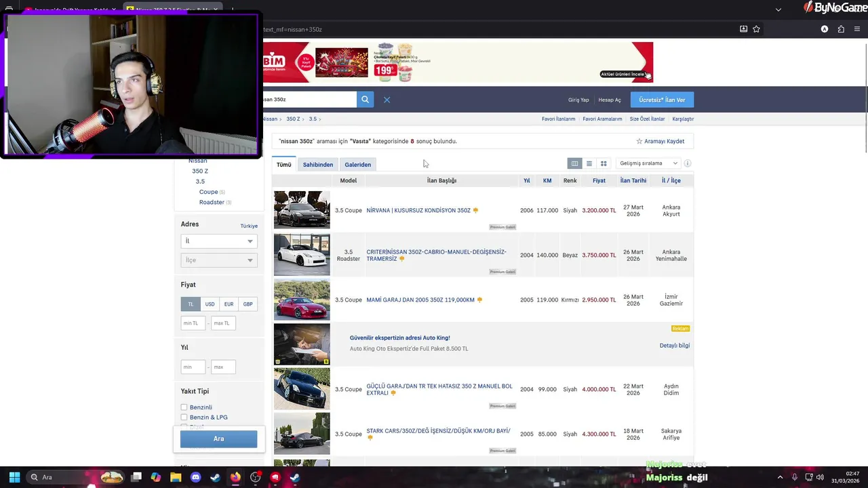This screenshot has height=488, width=868.
Task: Open Windows Start menu
Action: (14, 477)
